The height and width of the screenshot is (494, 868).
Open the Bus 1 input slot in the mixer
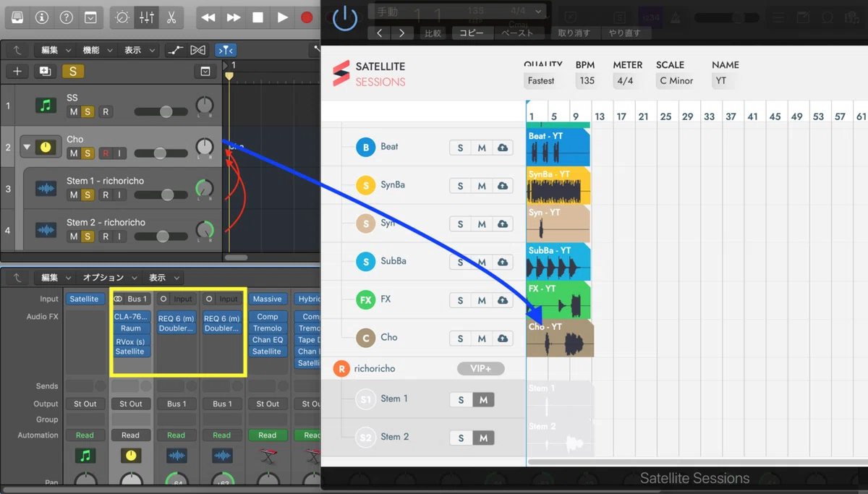pos(131,299)
